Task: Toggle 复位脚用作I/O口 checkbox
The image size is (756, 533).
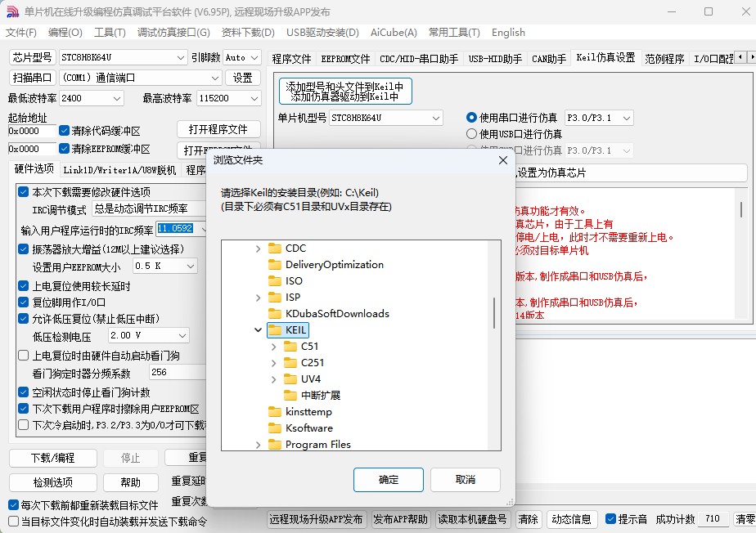Action: (x=23, y=302)
